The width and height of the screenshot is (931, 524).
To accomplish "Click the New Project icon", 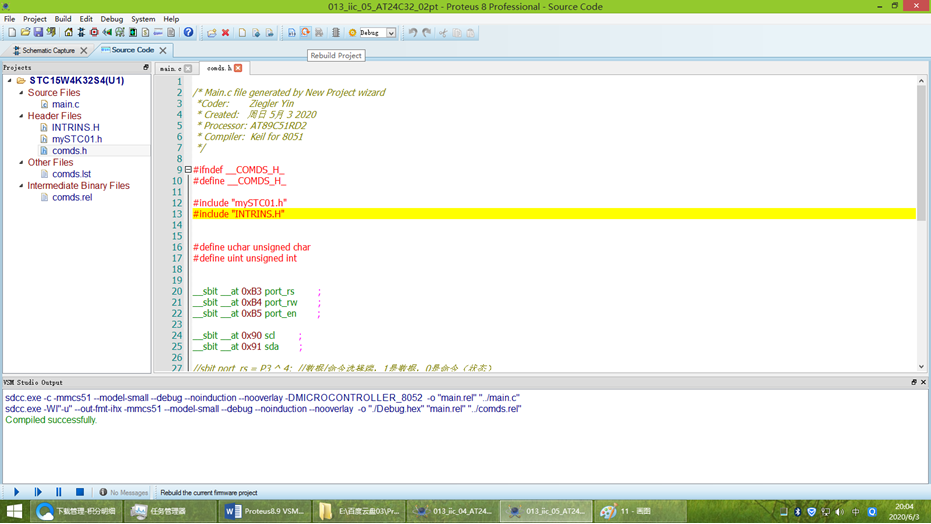I will click(12, 33).
